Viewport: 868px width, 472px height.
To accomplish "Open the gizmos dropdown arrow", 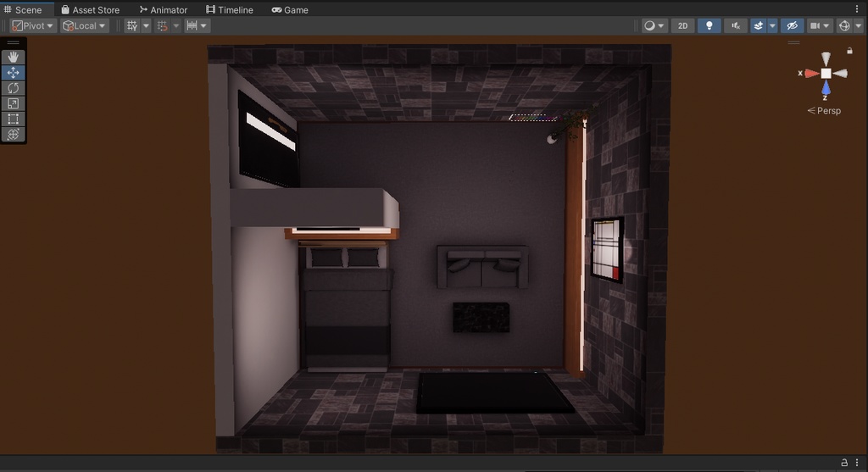I will click(859, 25).
